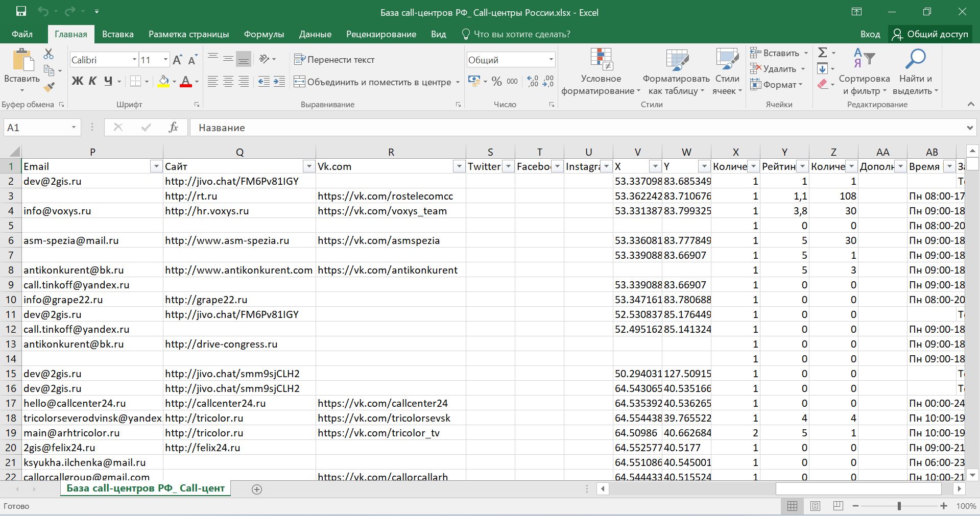Click the Format Painter brush icon

point(49,88)
